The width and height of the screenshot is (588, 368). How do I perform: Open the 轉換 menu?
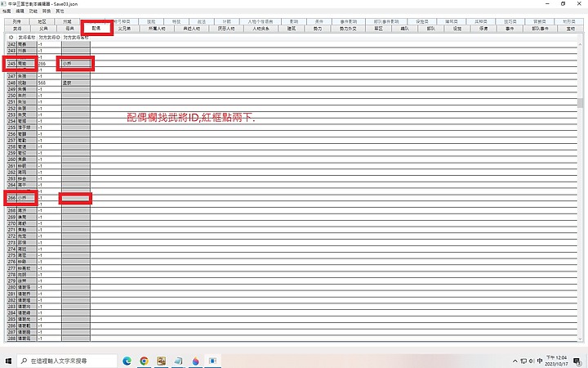click(x=47, y=11)
